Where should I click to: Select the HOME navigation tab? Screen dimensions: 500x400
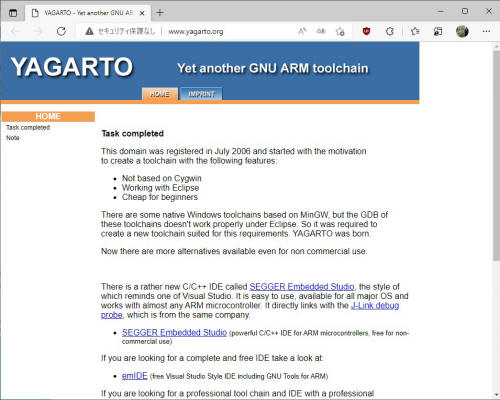pyautogui.click(x=160, y=94)
